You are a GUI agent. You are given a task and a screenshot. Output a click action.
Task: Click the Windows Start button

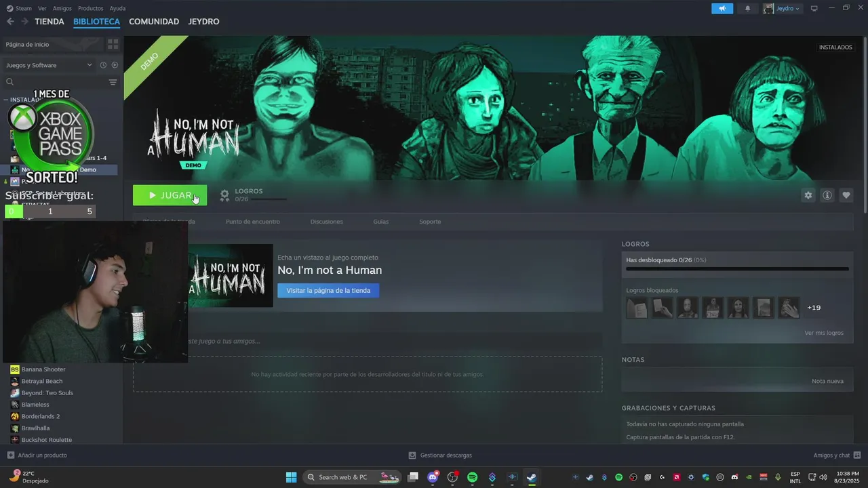tap(291, 477)
